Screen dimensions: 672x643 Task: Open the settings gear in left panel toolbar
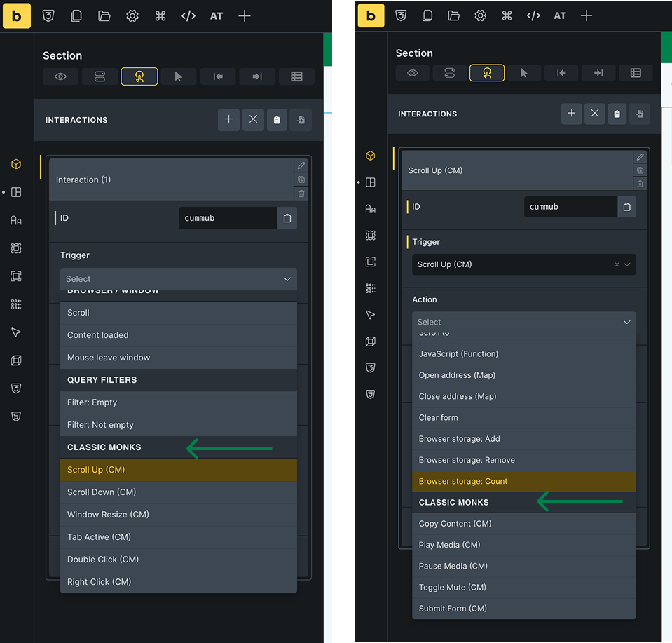(132, 16)
